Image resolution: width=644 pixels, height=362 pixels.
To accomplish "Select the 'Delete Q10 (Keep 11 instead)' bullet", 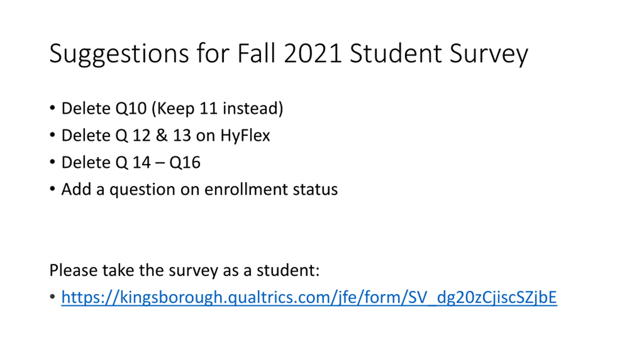I will click(x=172, y=108).
